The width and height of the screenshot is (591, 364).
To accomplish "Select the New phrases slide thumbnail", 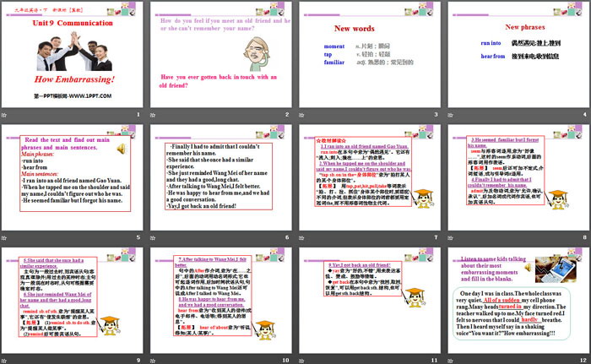I will [518, 54].
